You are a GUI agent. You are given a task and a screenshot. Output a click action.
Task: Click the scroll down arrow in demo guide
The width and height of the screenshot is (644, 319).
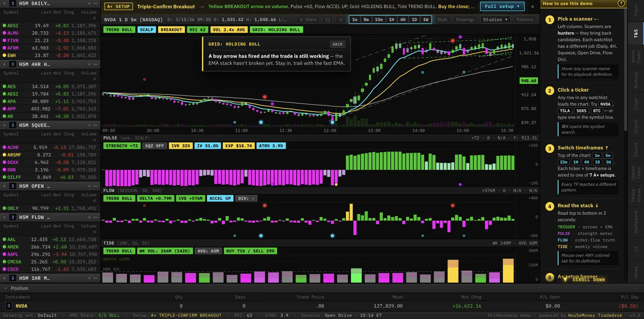tap(565, 279)
